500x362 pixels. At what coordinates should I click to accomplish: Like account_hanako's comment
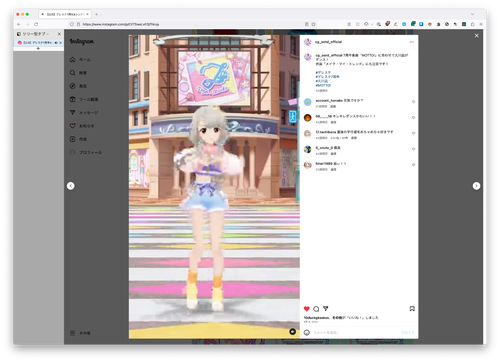coord(413,102)
